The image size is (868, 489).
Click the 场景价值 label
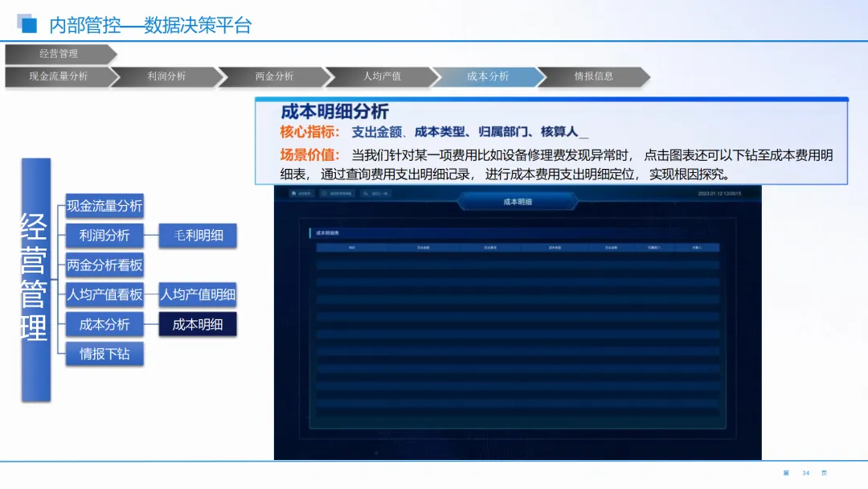pyautogui.click(x=310, y=155)
